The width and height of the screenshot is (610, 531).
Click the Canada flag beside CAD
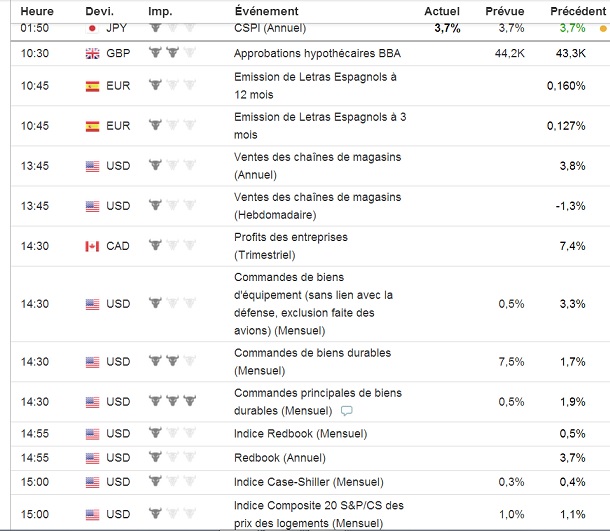click(x=93, y=246)
